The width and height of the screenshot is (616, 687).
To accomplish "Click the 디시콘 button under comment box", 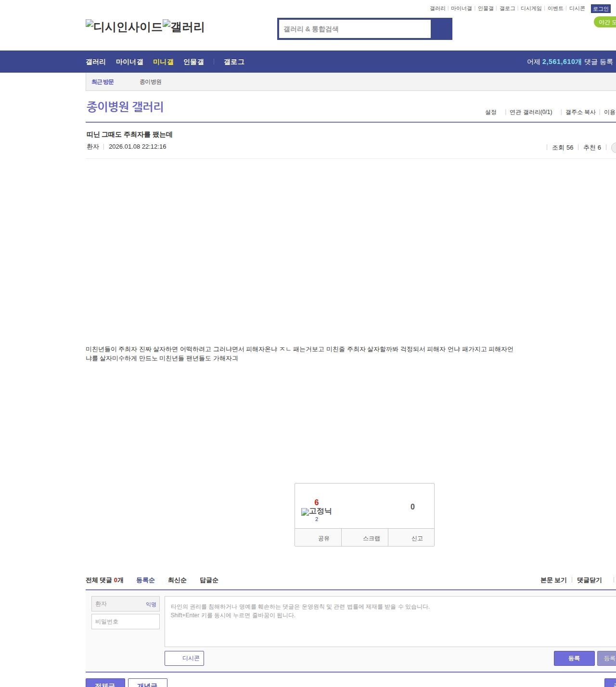I will (184, 658).
